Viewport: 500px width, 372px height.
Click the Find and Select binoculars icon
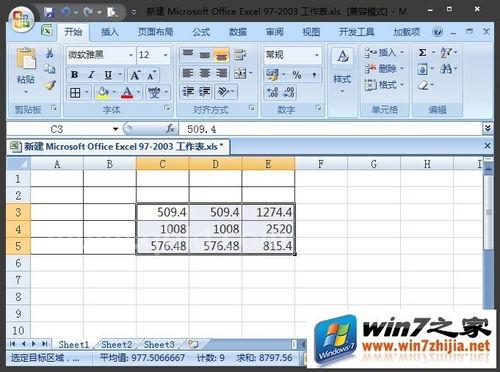(446, 69)
